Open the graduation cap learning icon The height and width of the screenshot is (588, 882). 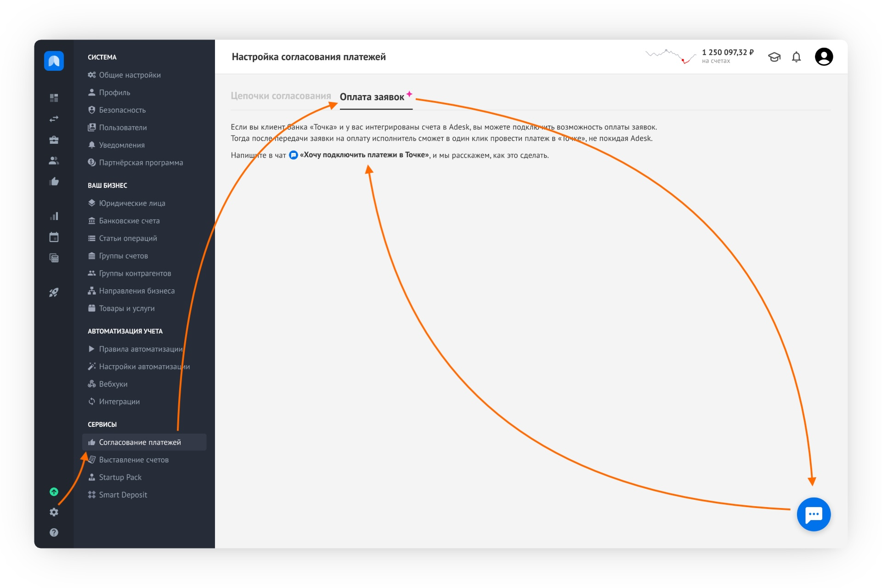[x=774, y=57]
